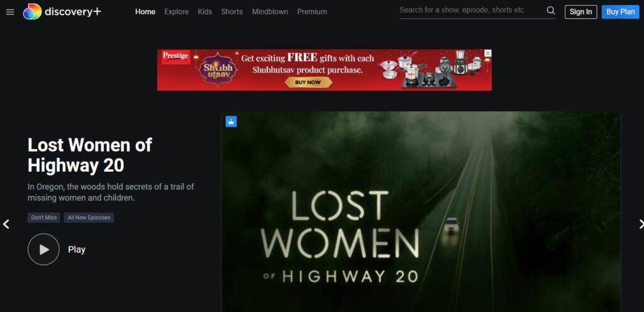Open the Shorts tab
The image size is (644, 312).
coord(232,12)
